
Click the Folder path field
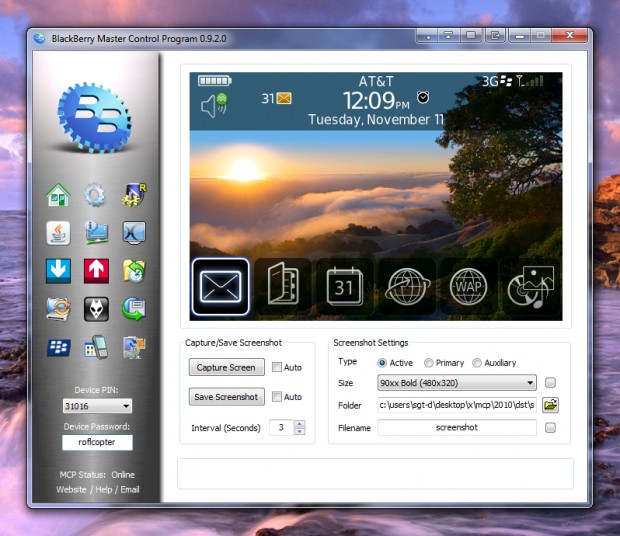(x=457, y=405)
